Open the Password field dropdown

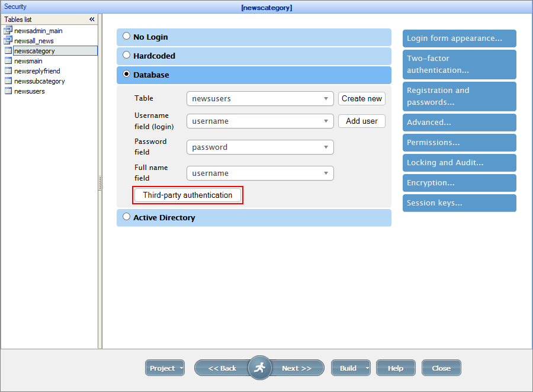tap(259, 147)
